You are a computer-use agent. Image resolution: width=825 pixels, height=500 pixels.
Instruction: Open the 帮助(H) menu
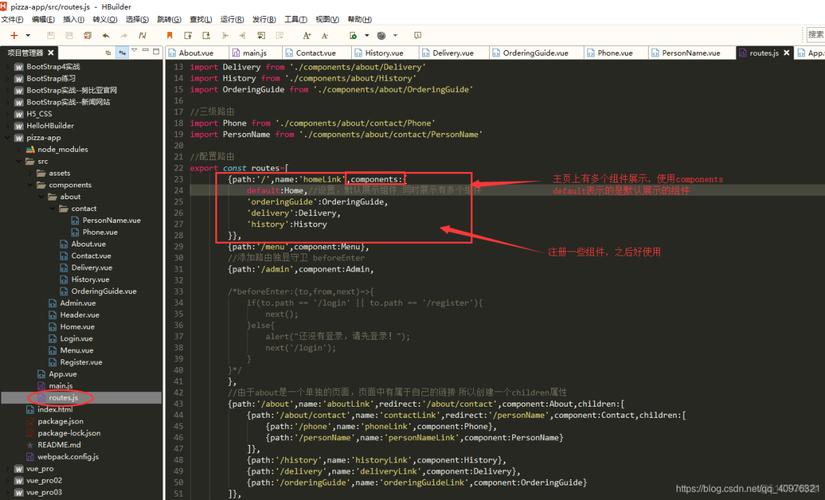(x=359, y=19)
